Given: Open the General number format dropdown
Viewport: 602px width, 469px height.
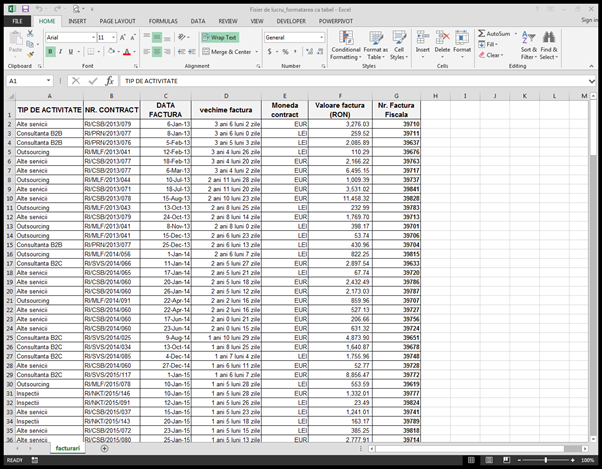Looking at the screenshot, I should pyautogui.click(x=321, y=37).
